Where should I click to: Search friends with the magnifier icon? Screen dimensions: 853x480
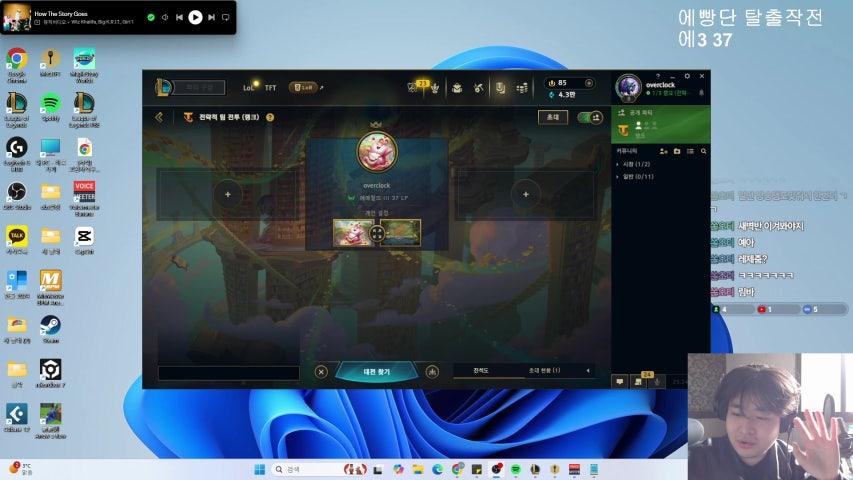click(x=704, y=151)
